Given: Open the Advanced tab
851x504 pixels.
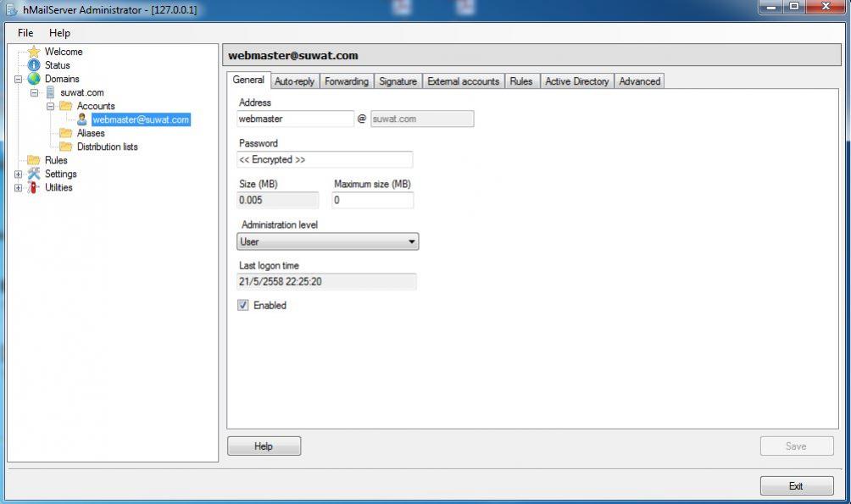Looking at the screenshot, I should tap(640, 81).
